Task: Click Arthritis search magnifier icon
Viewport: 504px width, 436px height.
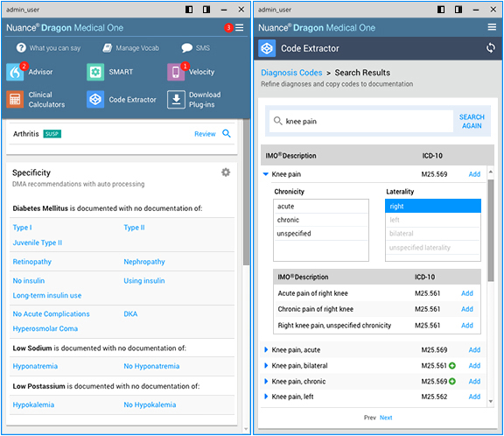Action: click(x=227, y=133)
